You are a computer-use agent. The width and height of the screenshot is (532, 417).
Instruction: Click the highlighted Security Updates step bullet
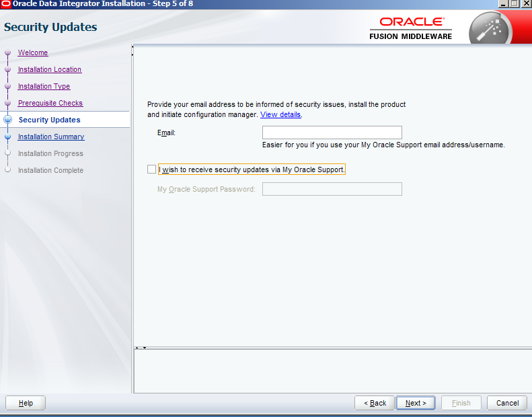pos(8,120)
